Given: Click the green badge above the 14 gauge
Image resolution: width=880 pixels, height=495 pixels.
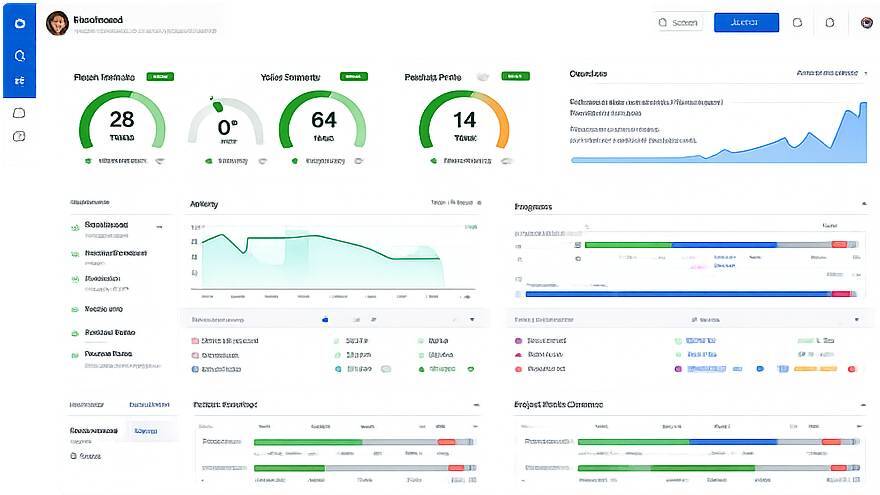Looking at the screenshot, I should (x=515, y=76).
